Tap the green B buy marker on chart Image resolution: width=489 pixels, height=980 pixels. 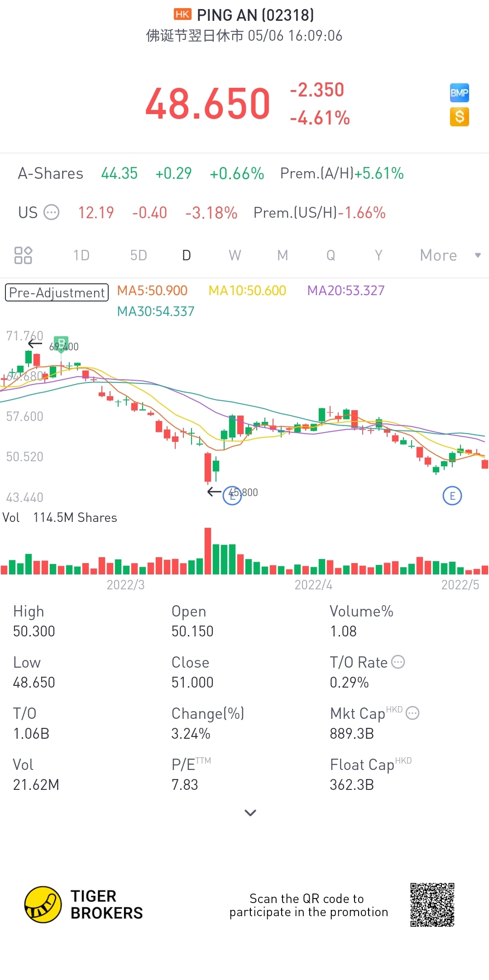pos(61,344)
